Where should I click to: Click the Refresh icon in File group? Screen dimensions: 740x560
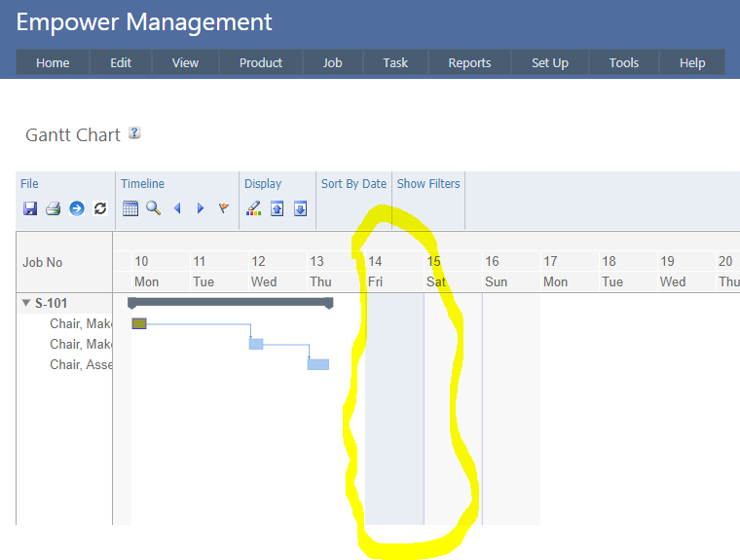[99, 208]
